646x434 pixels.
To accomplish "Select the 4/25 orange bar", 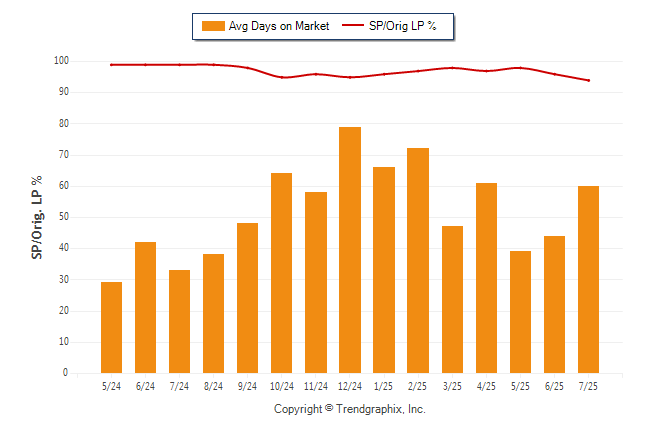I will coord(486,278).
